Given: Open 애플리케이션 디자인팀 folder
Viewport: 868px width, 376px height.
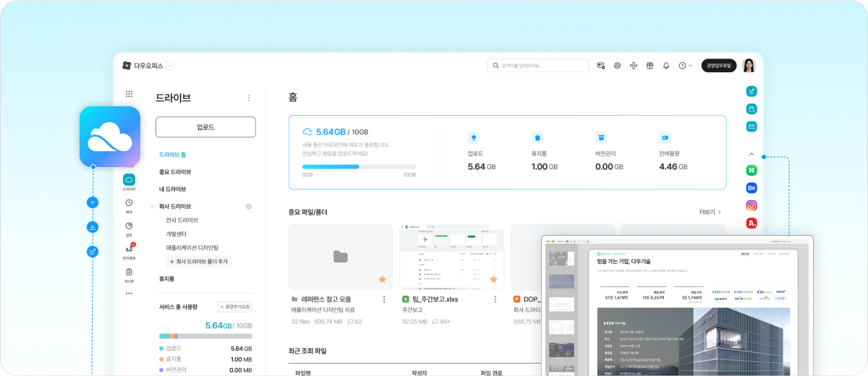Looking at the screenshot, I should pos(192,247).
